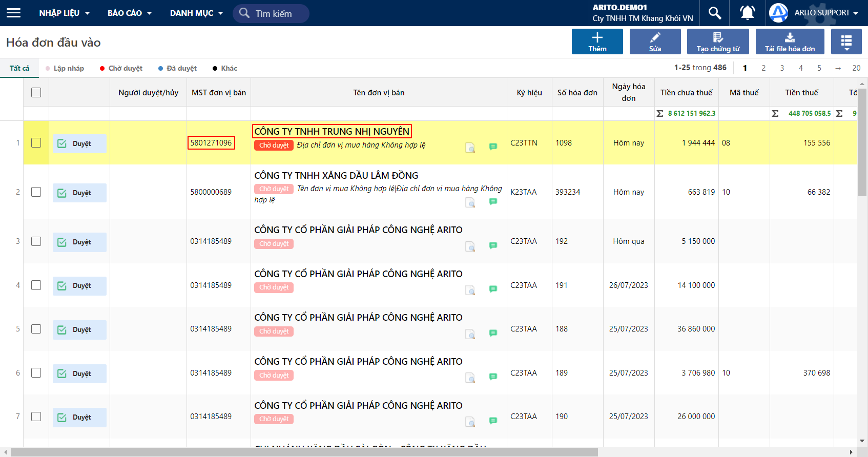Click Tải file hóa đơn download button
This screenshot has height=457, width=868.
[x=790, y=41]
